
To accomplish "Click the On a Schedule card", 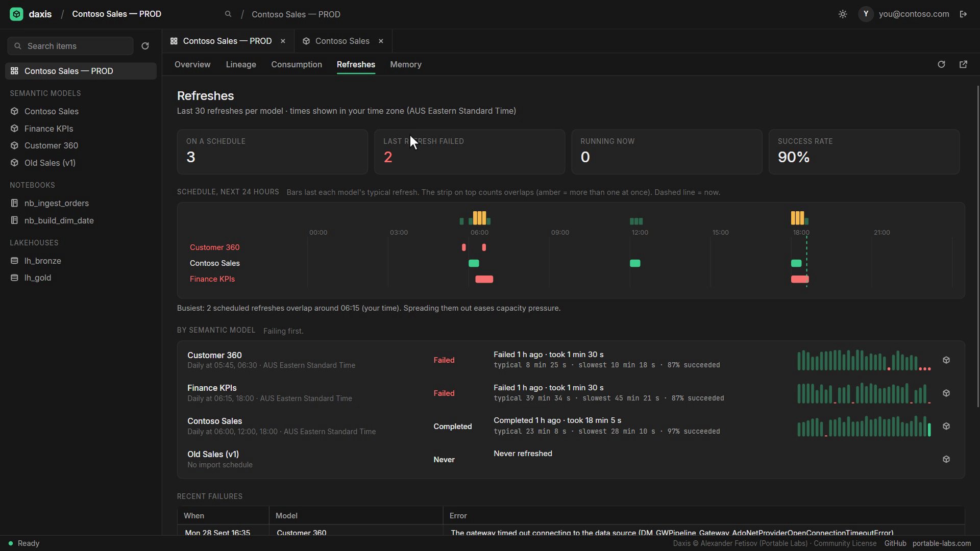I will 272,152.
